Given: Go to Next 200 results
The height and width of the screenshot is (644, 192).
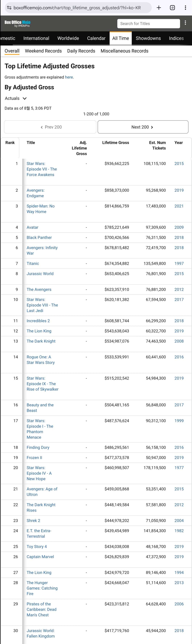Looking at the screenshot, I should (143, 127).
